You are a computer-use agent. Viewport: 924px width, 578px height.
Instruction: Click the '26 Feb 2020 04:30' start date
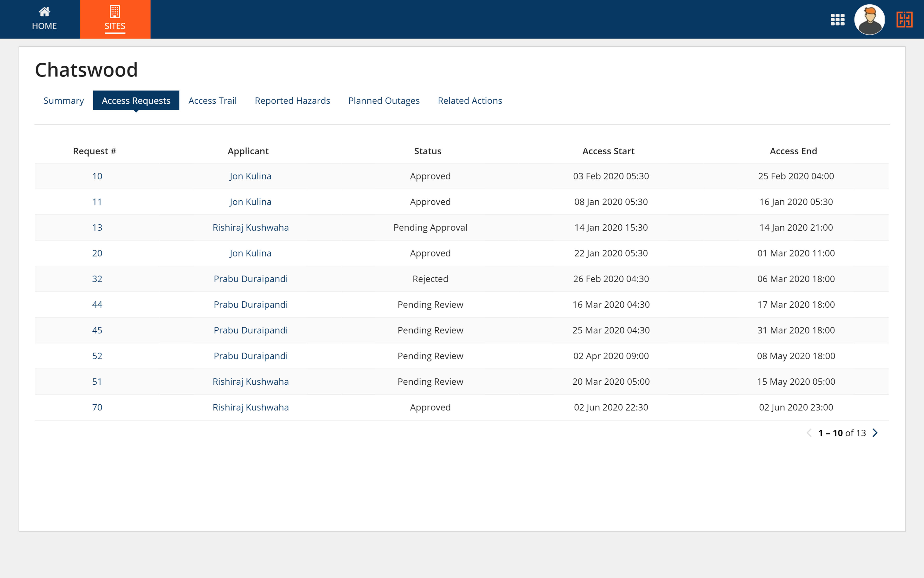point(611,279)
